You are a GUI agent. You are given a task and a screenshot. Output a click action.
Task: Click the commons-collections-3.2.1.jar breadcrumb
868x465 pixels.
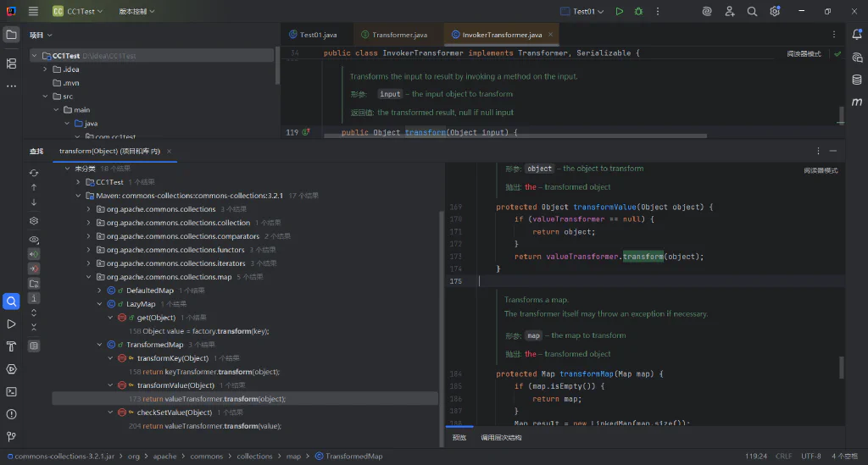pos(61,457)
